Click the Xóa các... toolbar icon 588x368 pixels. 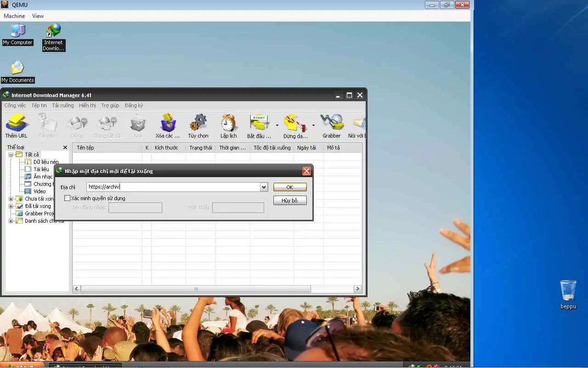[168, 126]
